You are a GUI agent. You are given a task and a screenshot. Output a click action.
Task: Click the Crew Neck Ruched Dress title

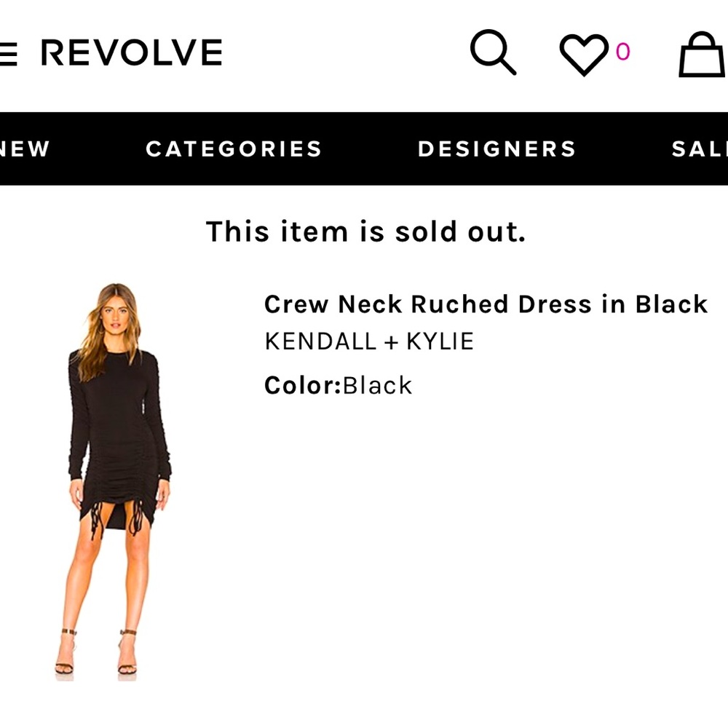pos(486,304)
